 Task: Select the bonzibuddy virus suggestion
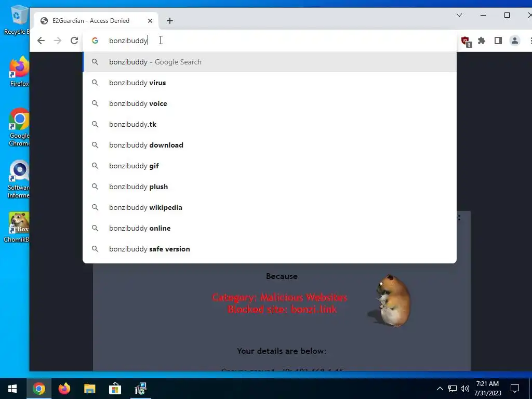[270, 83]
